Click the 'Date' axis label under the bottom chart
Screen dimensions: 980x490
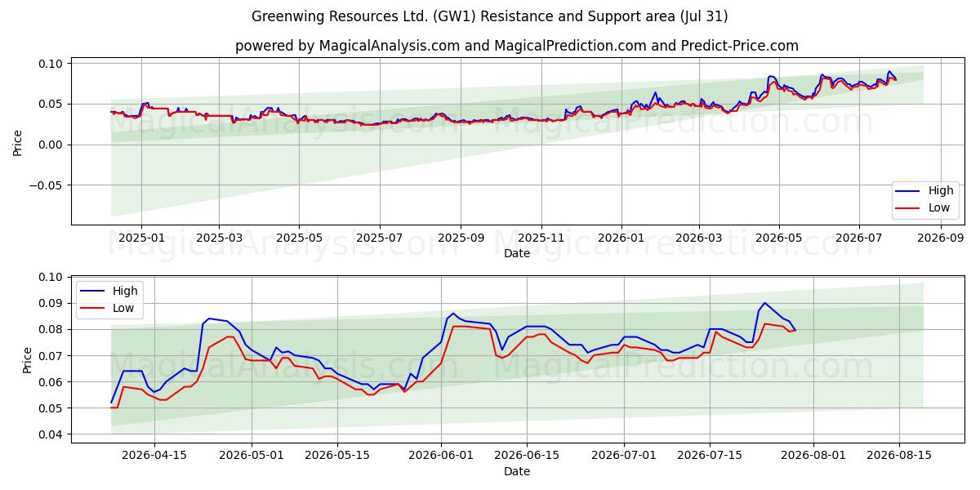tap(517, 471)
